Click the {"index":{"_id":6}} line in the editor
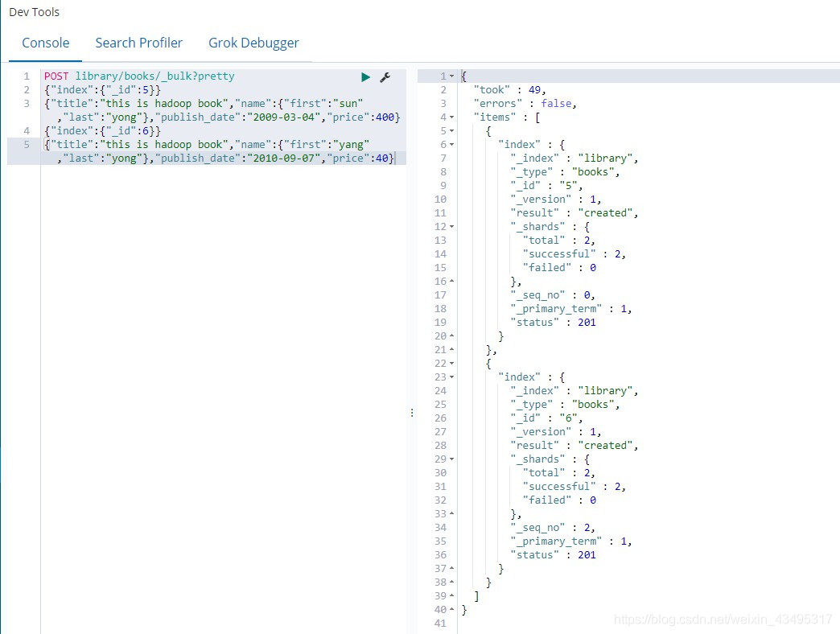 [x=102, y=130]
